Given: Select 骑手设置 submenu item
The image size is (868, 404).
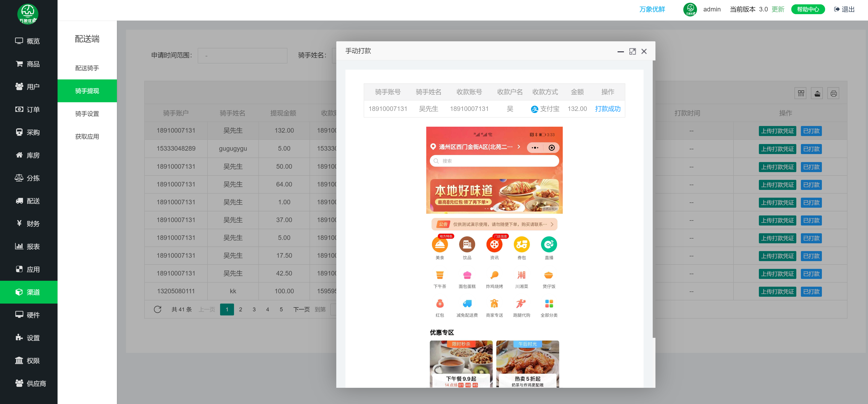Looking at the screenshot, I should 87,113.
